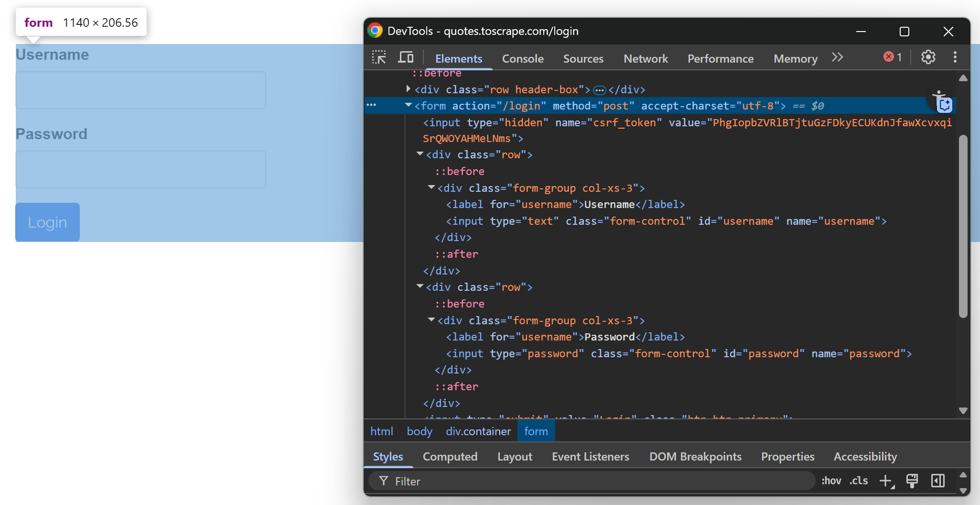Toggle rendering emulations paintbrush icon
The height and width of the screenshot is (505, 980).
tap(912, 481)
